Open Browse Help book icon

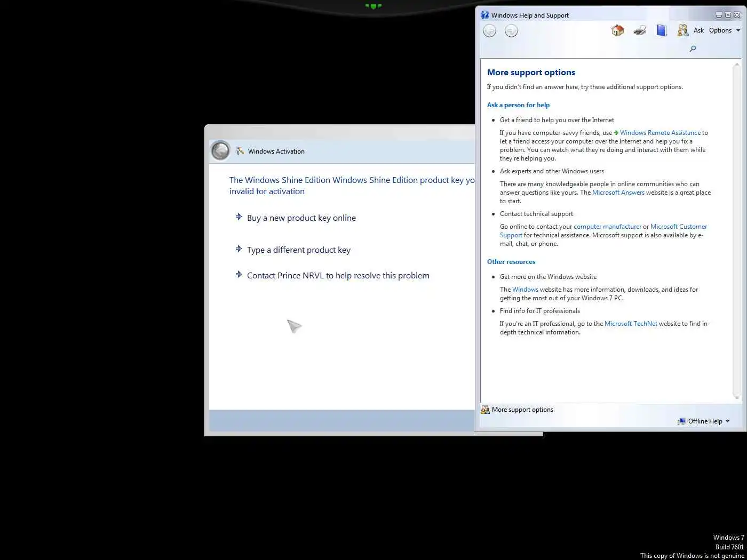click(x=662, y=30)
